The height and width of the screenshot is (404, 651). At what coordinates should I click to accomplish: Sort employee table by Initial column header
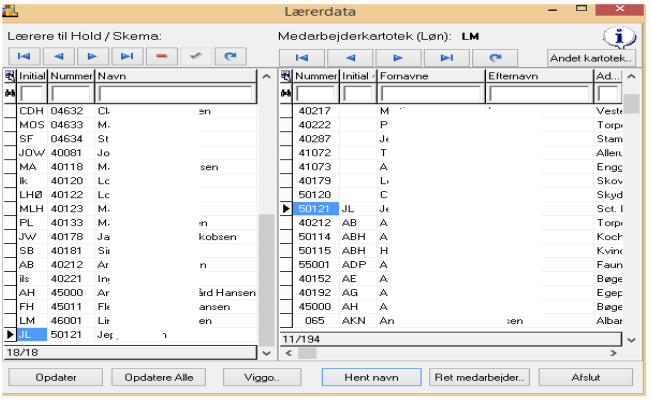coord(358,76)
